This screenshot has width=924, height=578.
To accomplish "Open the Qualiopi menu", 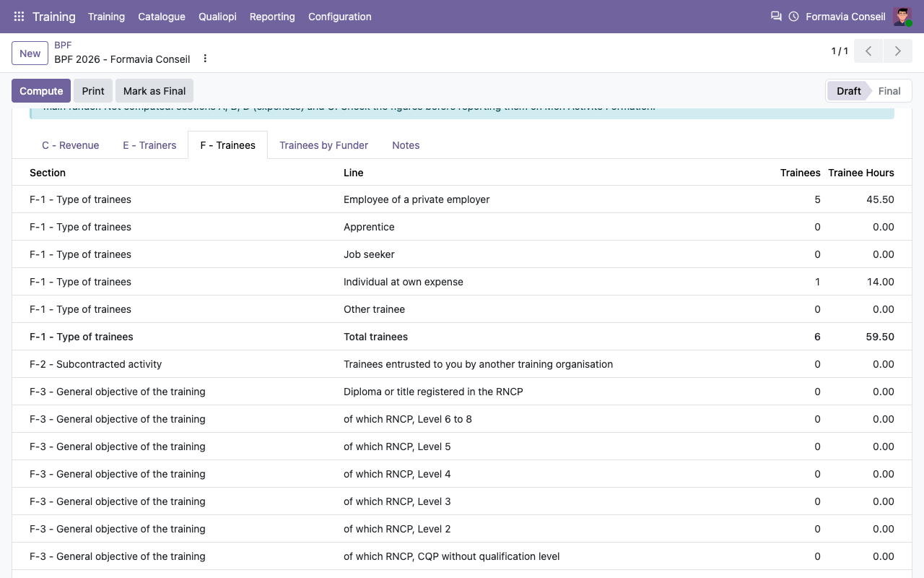I will pos(217,17).
